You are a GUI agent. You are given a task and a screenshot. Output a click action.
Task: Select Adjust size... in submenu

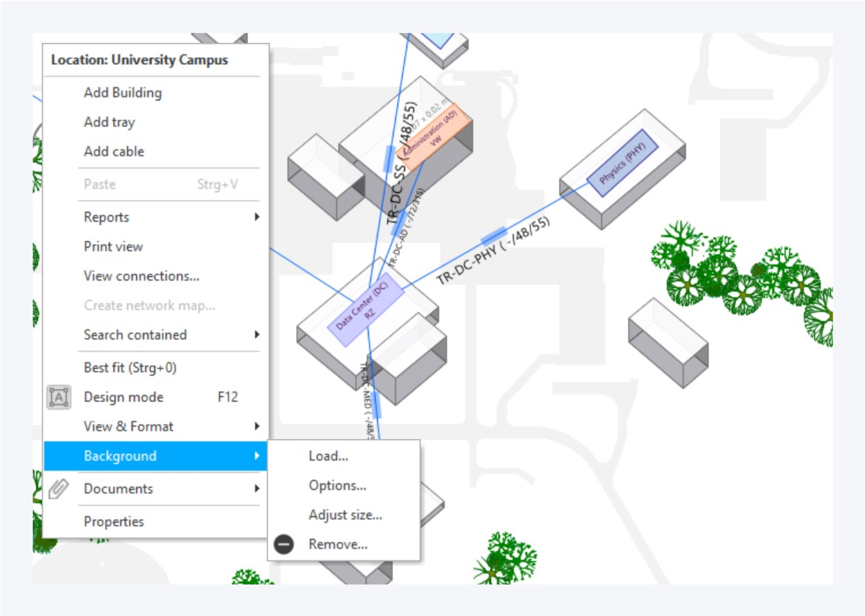point(345,515)
